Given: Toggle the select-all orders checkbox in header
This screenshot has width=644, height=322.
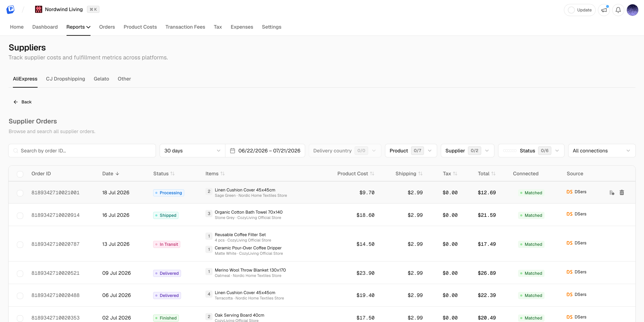Looking at the screenshot, I should (x=20, y=174).
